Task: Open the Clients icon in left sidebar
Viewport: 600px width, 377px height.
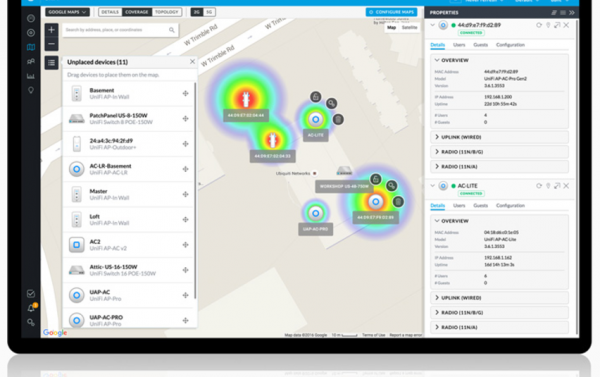Action: tap(31, 61)
